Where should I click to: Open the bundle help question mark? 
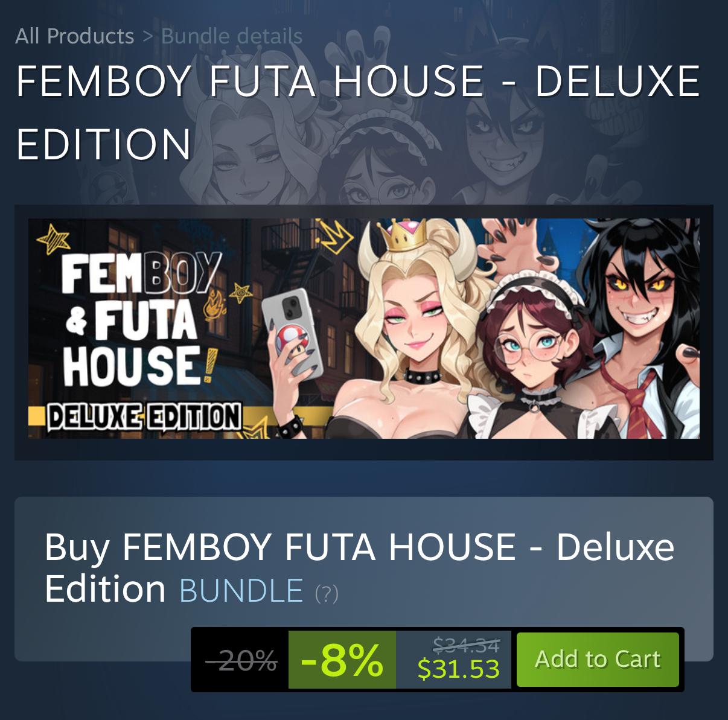[327, 593]
